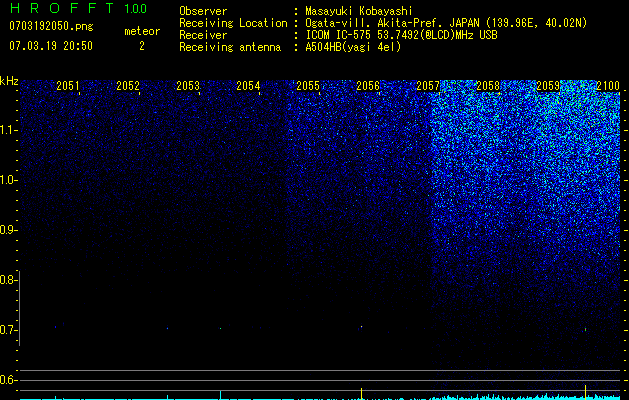Click the Receiver label
The height and width of the screenshot is (400, 629).
tap(203, 35)
